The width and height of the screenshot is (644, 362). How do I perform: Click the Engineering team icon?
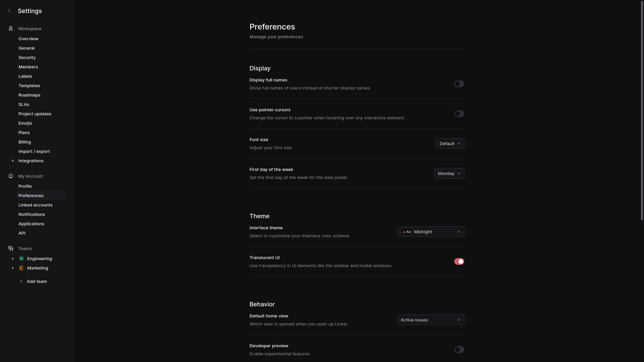coord(21,258)
